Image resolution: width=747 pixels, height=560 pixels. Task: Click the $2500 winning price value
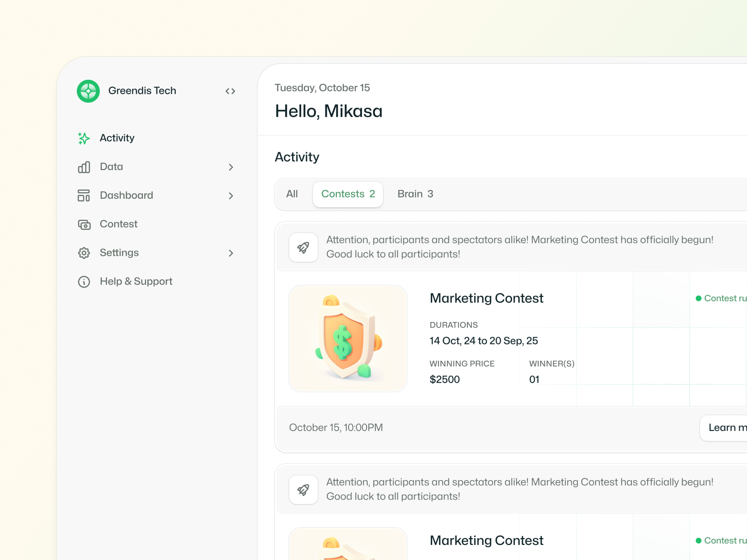coord(445,380)
